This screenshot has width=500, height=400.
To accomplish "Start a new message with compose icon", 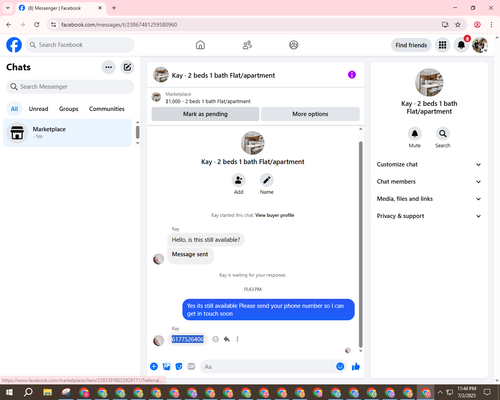I will (x=127, y=67).
